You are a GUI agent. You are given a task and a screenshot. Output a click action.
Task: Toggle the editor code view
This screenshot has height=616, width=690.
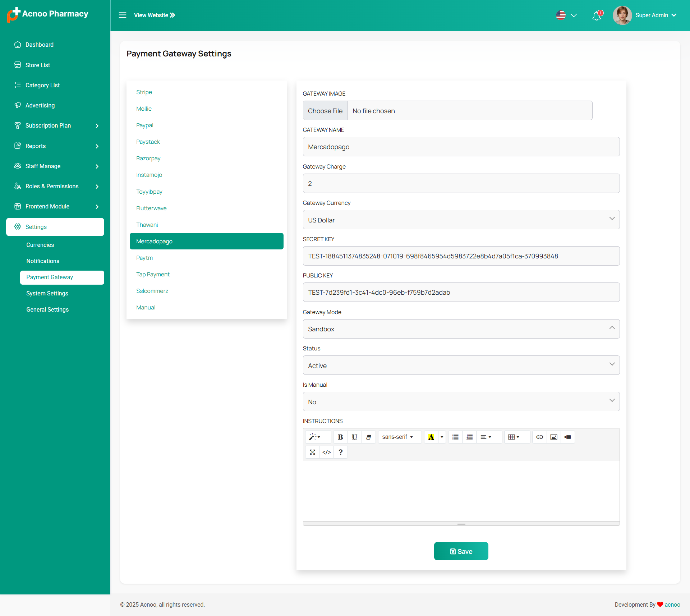point(326,452)
